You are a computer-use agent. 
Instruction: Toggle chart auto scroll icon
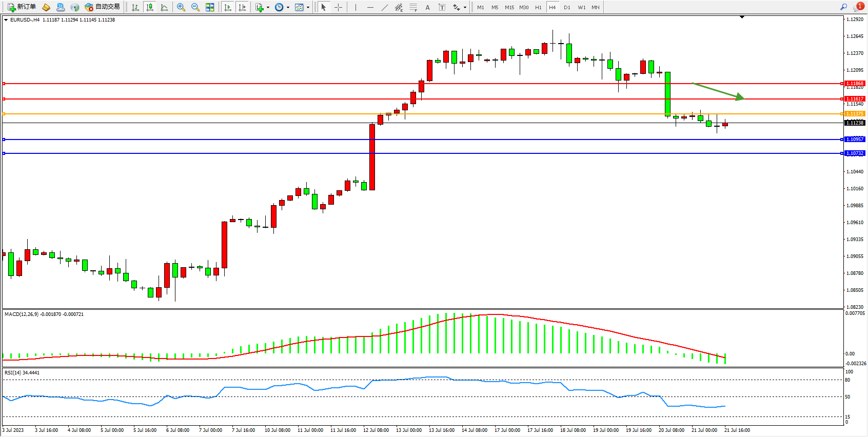(228, 7)
